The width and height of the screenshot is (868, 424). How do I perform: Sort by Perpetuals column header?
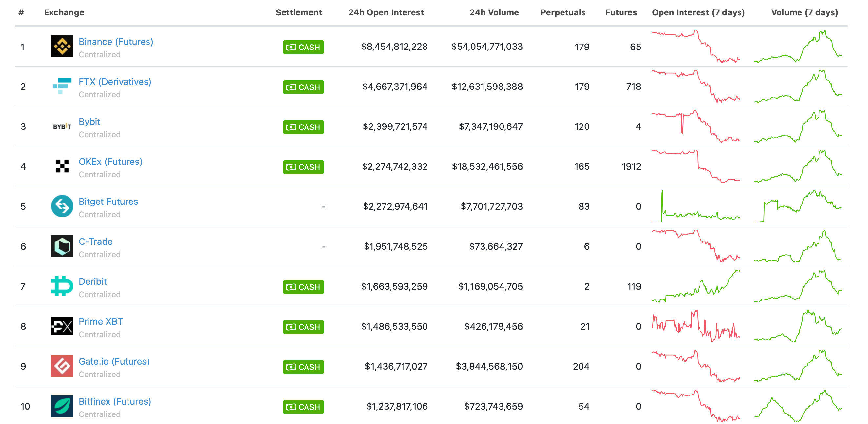[563, 12]
